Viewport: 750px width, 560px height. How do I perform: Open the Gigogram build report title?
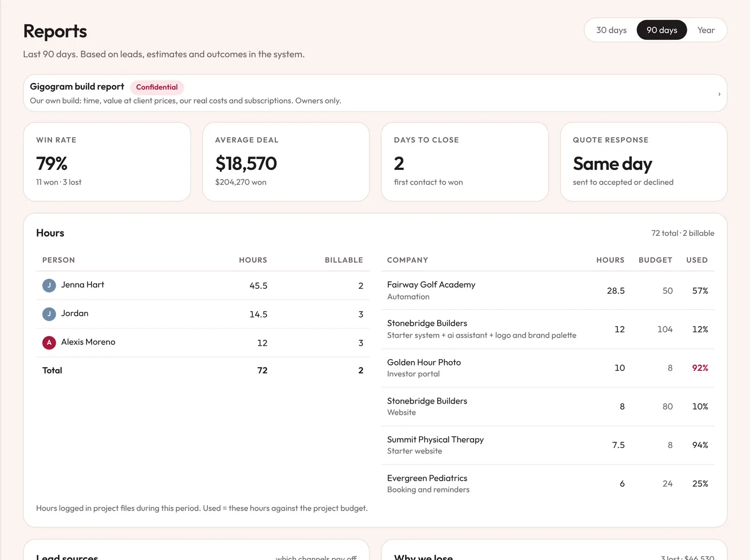77,86
